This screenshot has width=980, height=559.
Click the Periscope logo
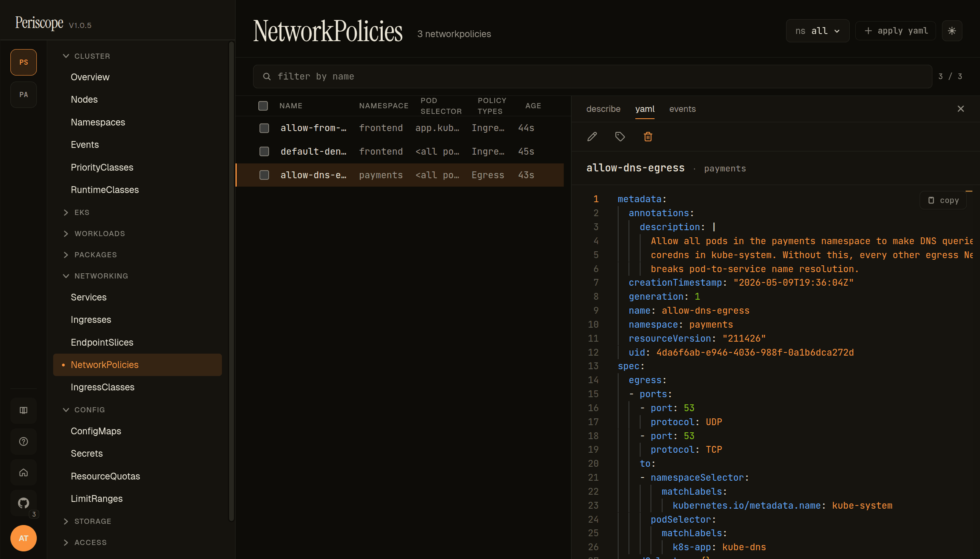click(39, 23)
